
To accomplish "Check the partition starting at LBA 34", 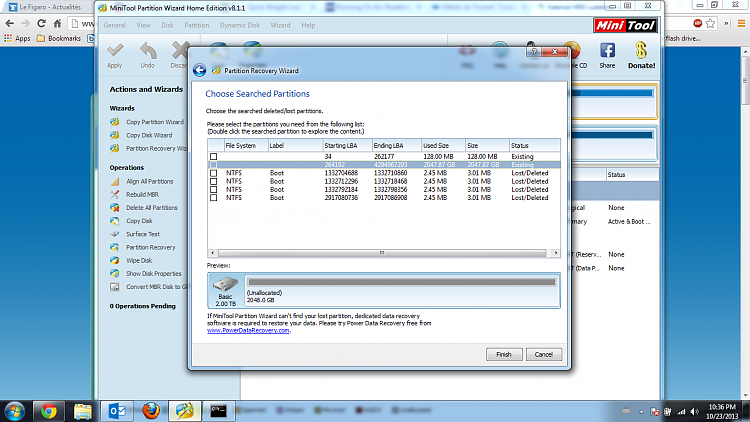I will coord(213,156).
